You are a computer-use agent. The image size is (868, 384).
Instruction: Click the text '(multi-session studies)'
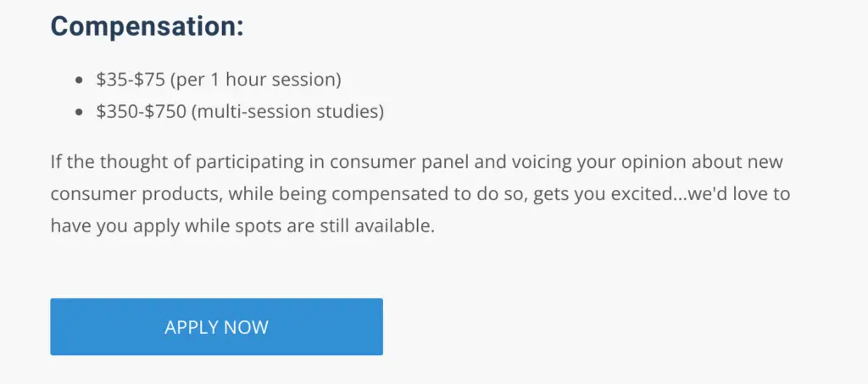pyautogui.click(x=287, y=112)
